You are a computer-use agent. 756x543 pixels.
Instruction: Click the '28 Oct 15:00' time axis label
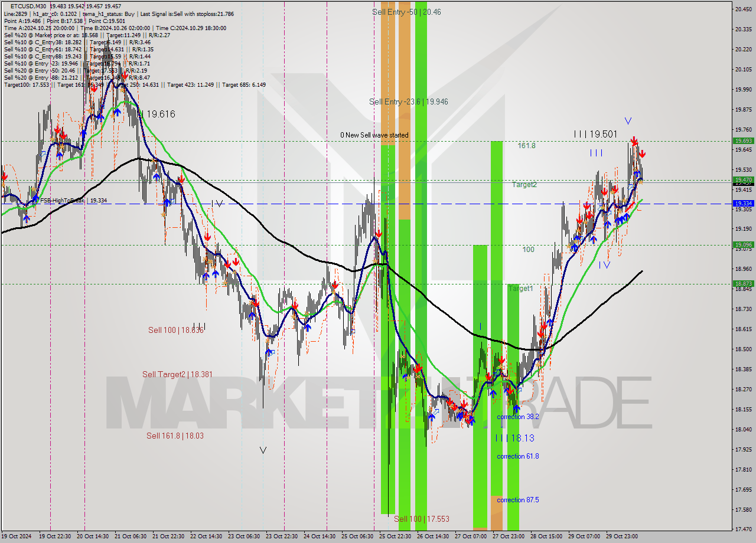point(546,537)
